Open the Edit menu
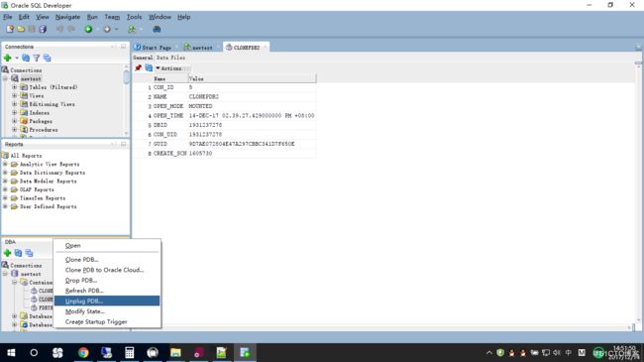This screenshot has height=362, width=644. pyautogui.click(x=24, y=17)
